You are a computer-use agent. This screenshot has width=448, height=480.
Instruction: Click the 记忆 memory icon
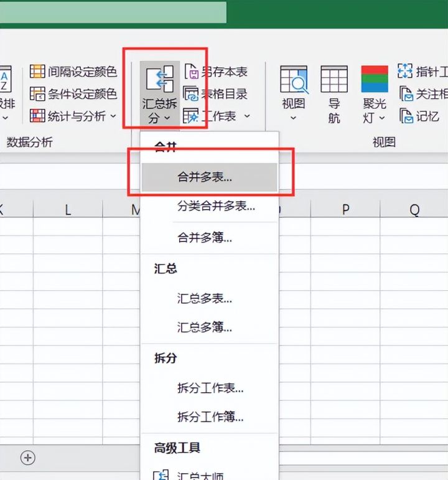(406, 116)
